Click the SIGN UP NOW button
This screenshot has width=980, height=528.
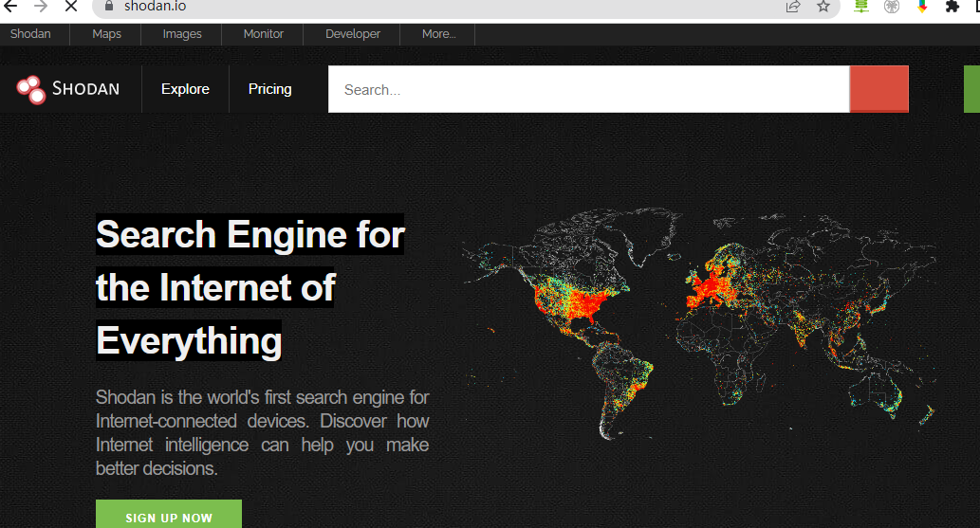(x=169, y=514)
